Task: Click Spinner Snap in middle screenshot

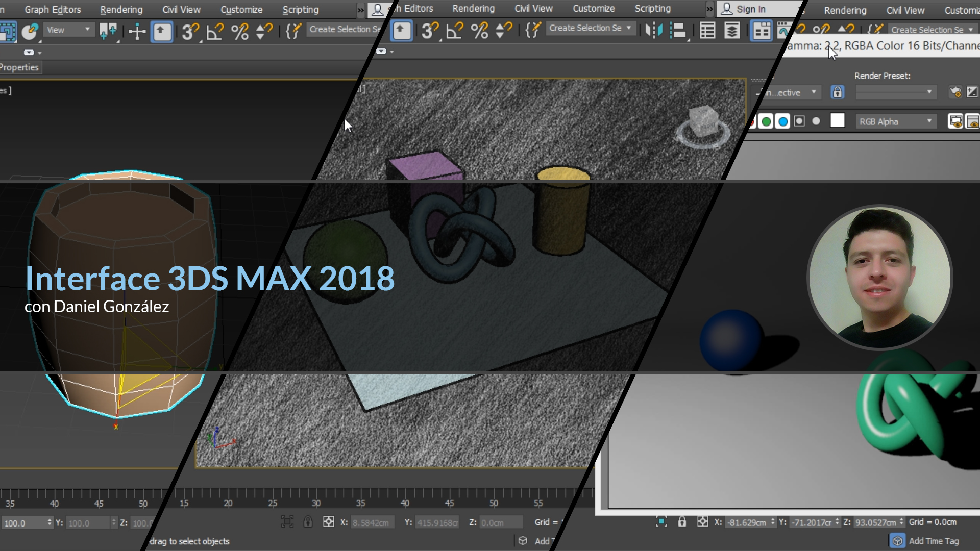Action: point(504,30)
